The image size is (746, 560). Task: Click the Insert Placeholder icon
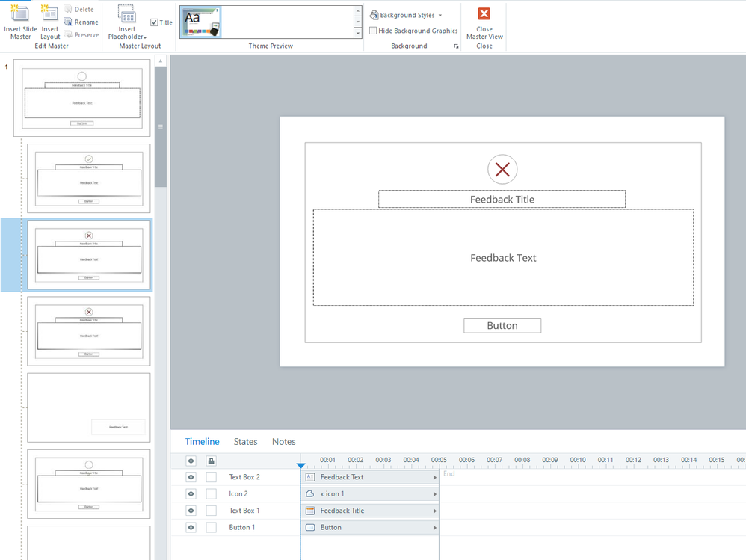tap(127, 15)
